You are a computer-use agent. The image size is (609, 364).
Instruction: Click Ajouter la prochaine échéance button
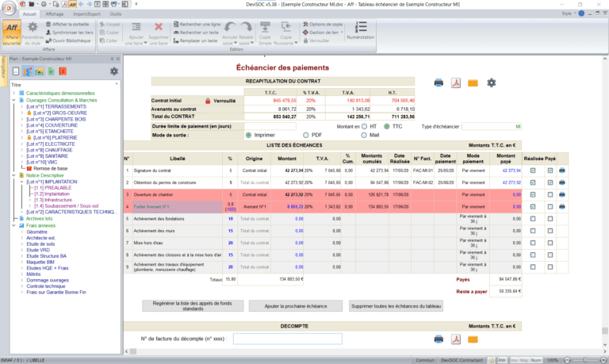point(296,306)
